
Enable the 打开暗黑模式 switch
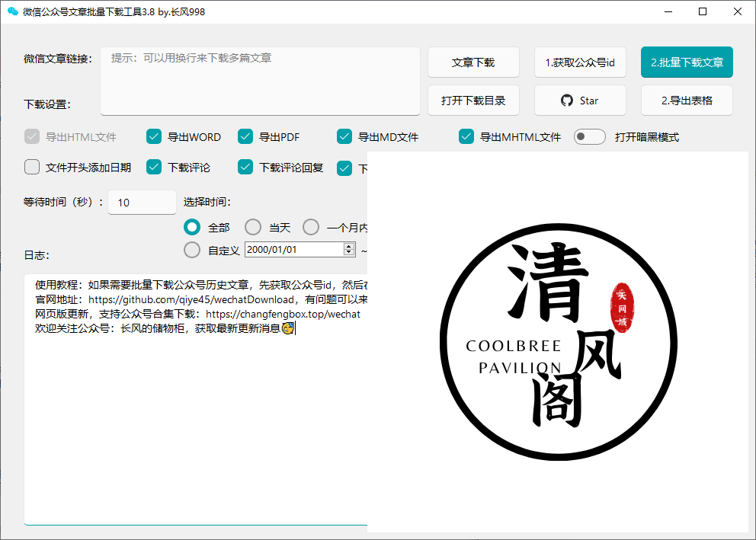pyautogui.click(x=590, y=137)
